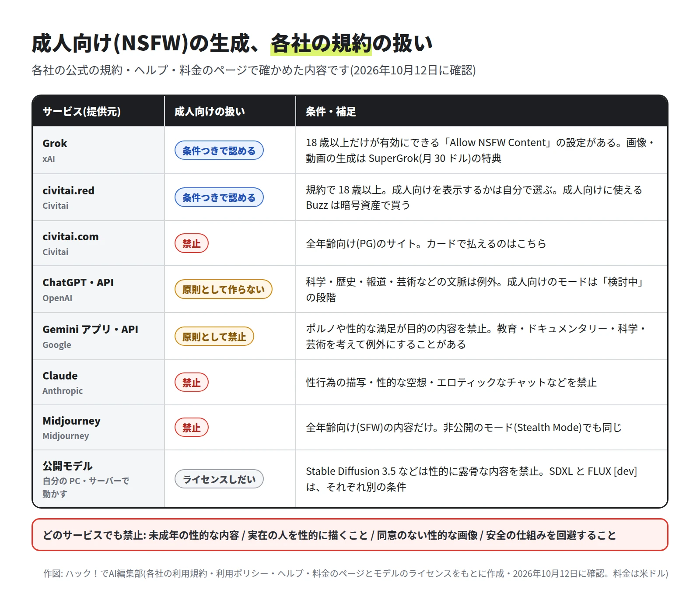This screenshot has height=604, width=700.
Task: Click the Grok service name
Action: 55,144
